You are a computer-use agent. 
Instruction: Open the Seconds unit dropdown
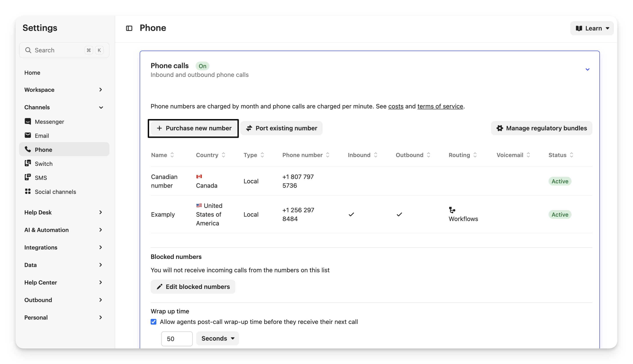[x=217, y=338]
